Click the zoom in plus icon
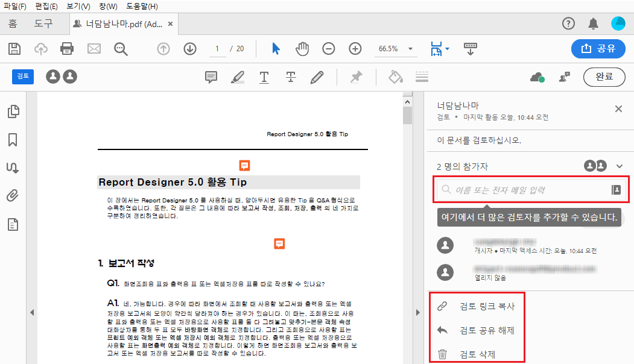Screen dimensions: 634x364 pyautogui.click(x=355, y=49)
